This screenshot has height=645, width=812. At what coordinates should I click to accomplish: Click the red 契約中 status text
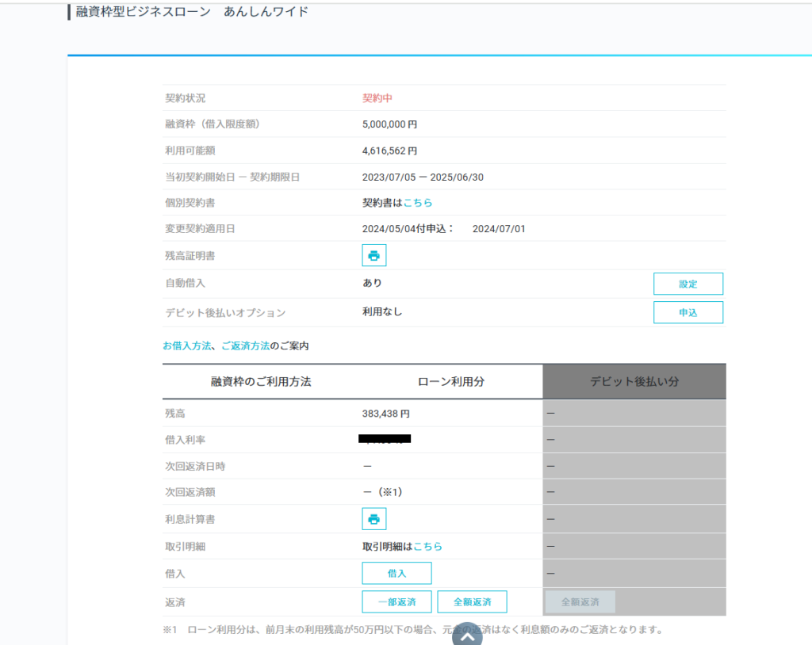[377, 98]
